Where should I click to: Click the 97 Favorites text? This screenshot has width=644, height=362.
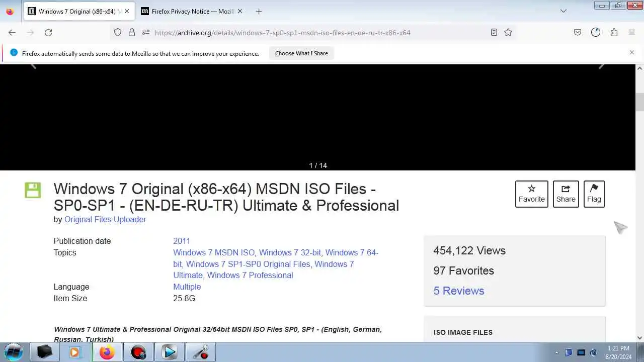(x=464, y=270)
